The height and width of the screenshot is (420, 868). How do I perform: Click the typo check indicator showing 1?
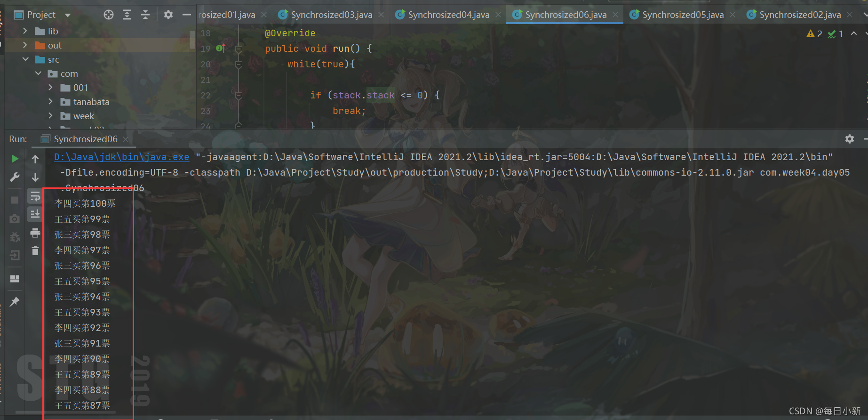pyautogui.click(x=836, y=34)
